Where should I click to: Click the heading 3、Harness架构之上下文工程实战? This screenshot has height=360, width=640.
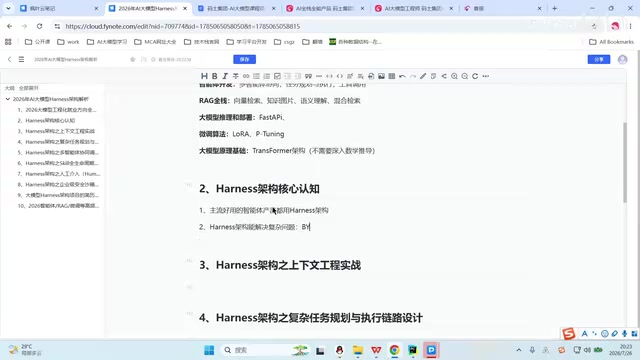[280, 265]
